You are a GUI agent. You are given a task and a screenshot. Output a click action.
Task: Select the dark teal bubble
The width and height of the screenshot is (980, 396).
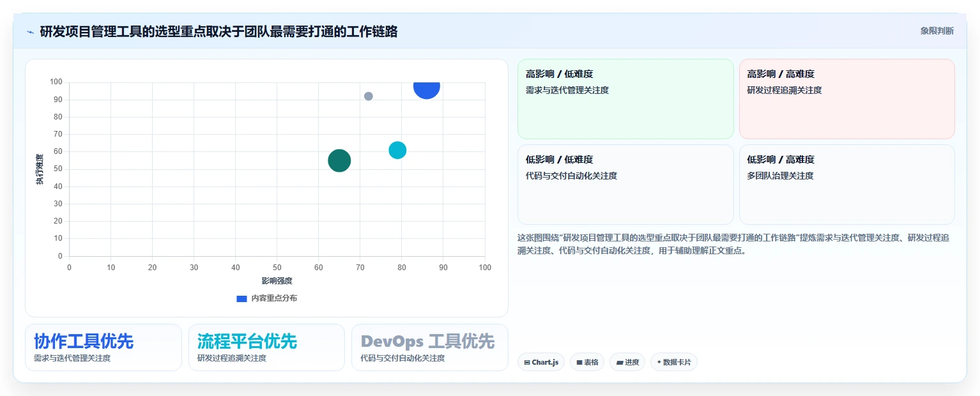(339, 160)
